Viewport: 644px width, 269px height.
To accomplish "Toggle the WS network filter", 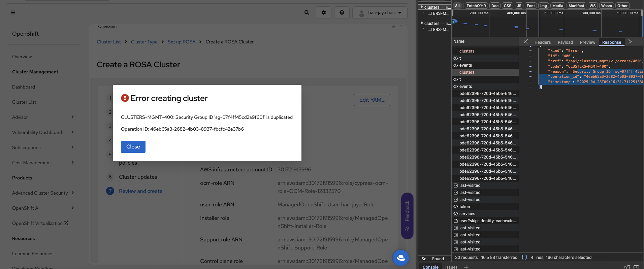I will (593, 6).
